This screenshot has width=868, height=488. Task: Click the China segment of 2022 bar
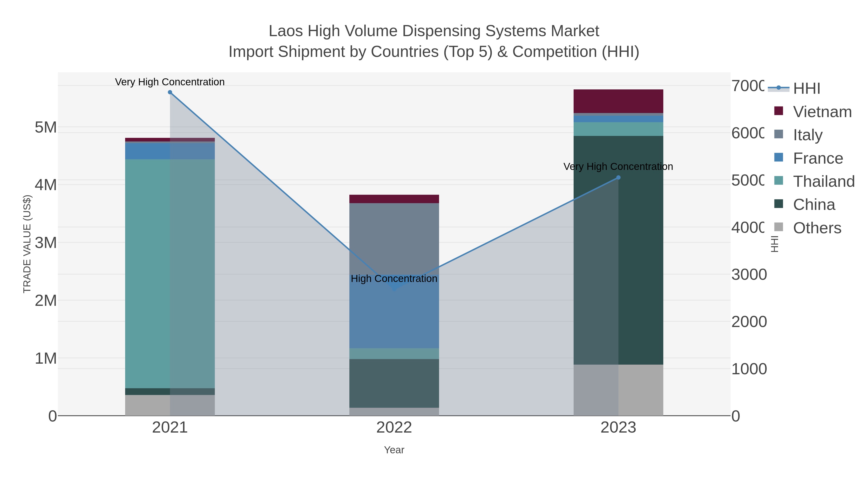click(394, 383)
